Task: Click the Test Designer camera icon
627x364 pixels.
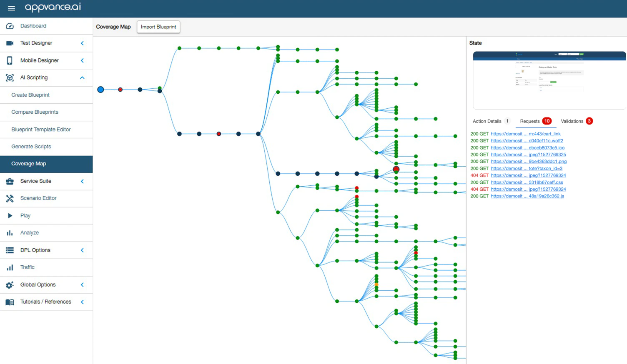Action: pyautogui.click(x=9, y=43)
